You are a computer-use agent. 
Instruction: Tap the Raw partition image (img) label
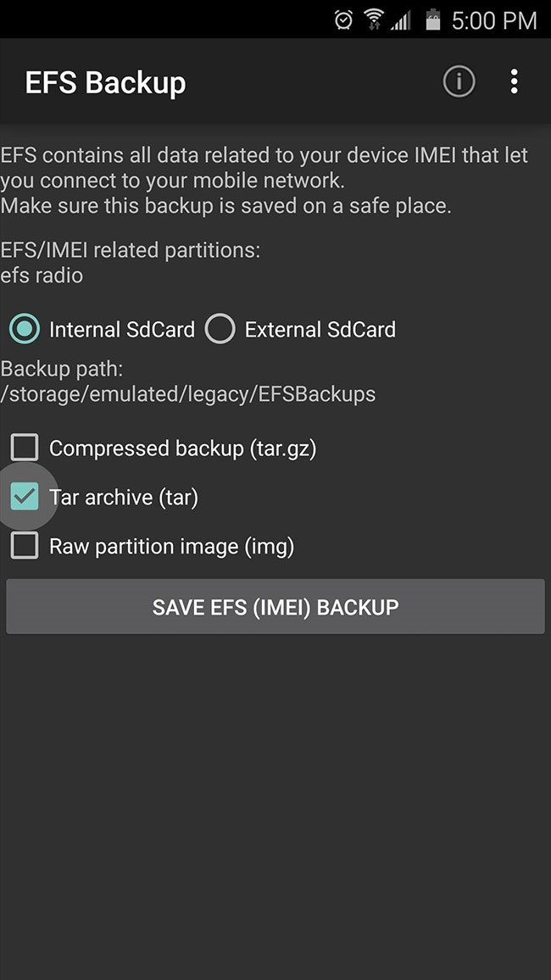[x=172, y=547]
